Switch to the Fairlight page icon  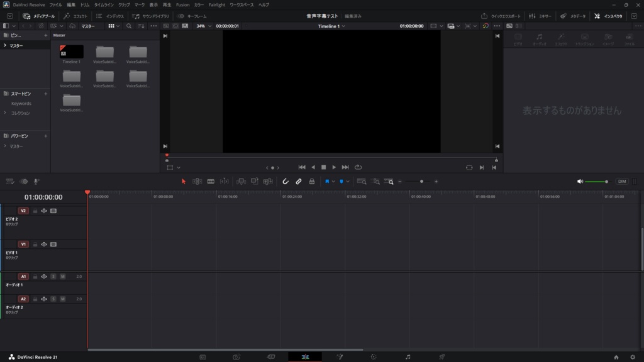[x=408, y=357]
